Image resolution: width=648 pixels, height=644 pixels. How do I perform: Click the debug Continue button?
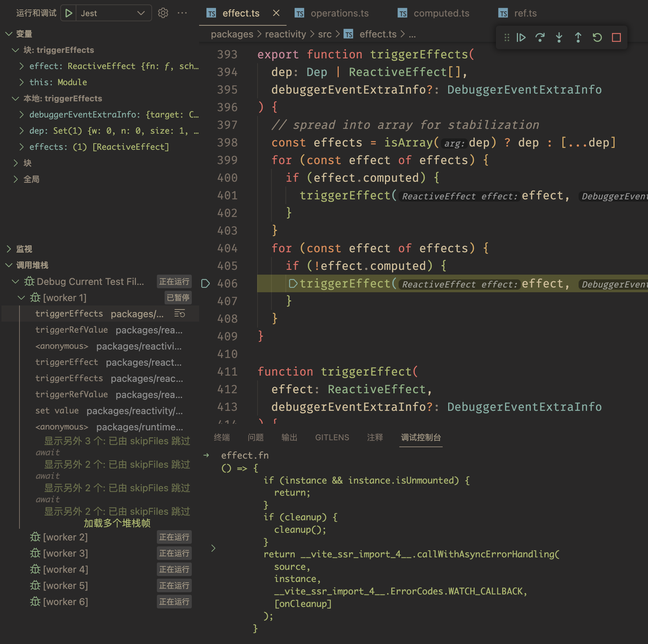pyautogui.click(x=521, y=37)
